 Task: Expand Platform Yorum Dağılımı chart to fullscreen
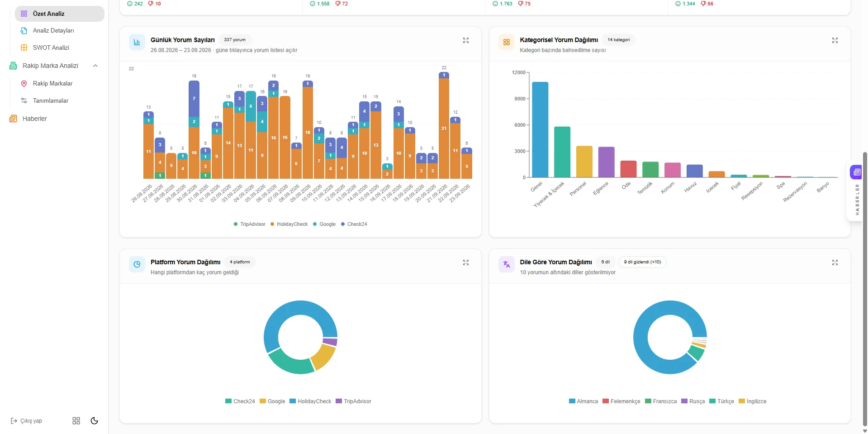pyautogui.click(x=466, y=262)
